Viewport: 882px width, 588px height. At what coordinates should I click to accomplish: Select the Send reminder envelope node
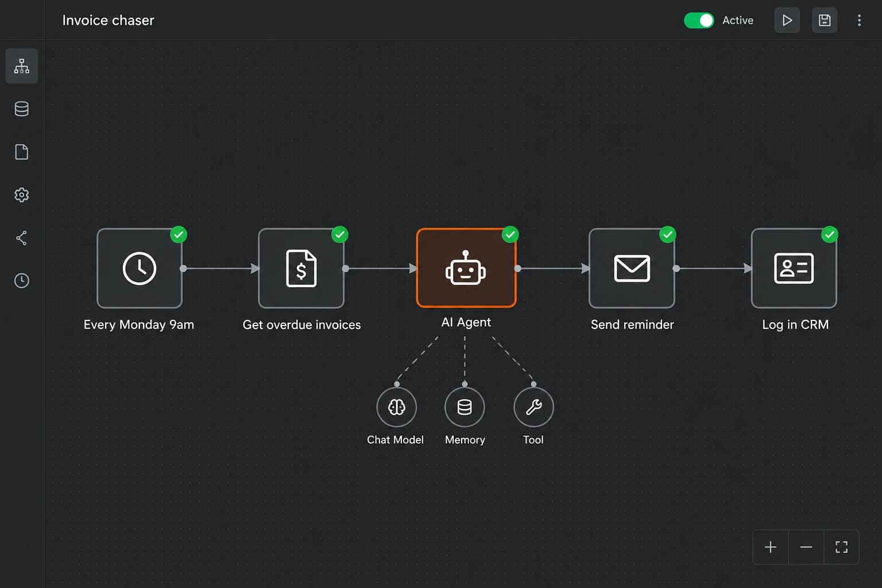pyautogui.click(x=632, y=268)
